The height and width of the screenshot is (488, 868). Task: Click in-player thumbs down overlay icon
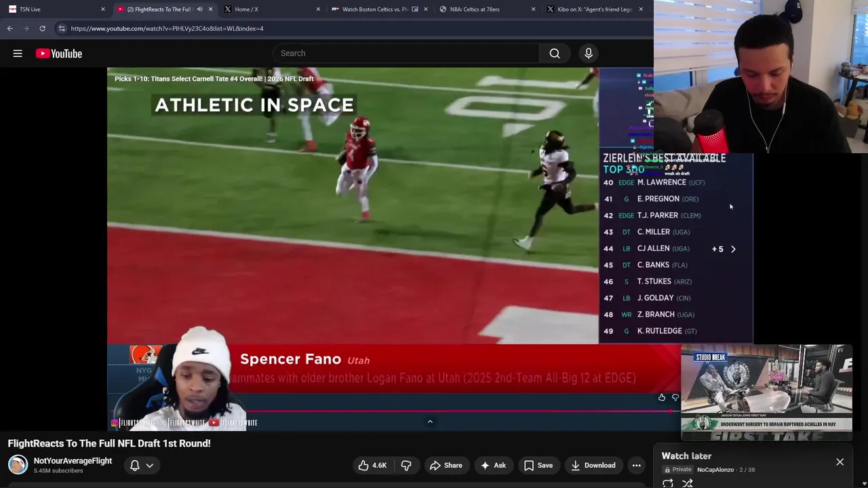675,398
